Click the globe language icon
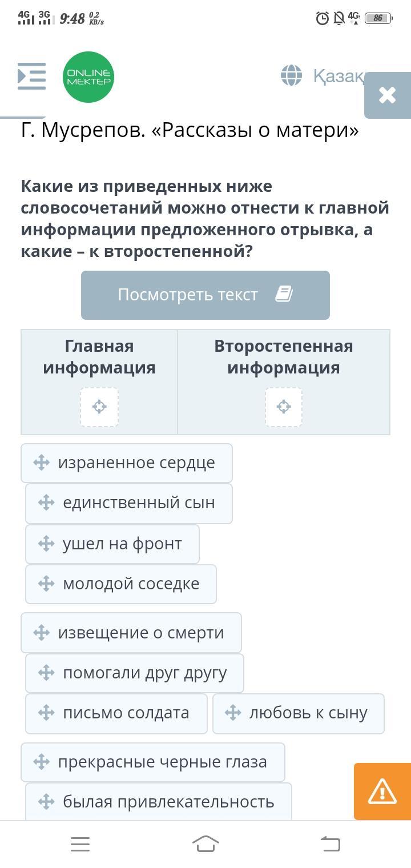 [291, 75]
